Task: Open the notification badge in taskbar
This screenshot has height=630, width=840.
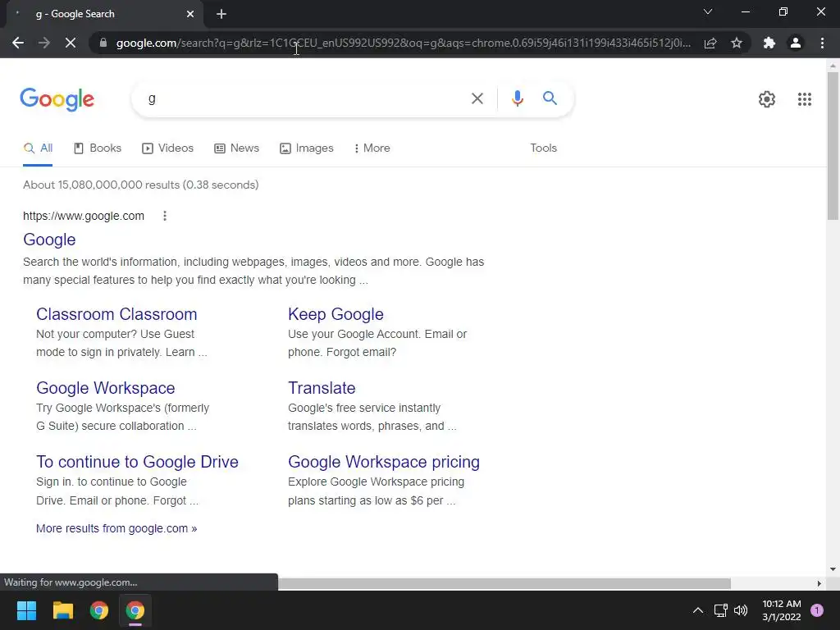Action: coord(817,610)
